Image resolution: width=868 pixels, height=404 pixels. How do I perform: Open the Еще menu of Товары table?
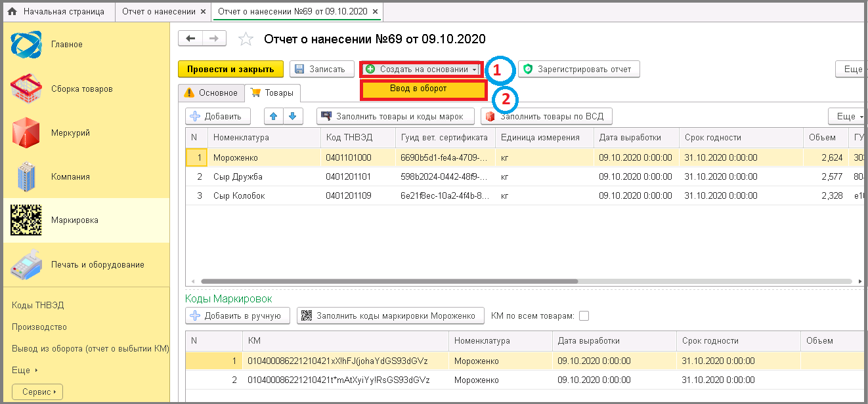(x=848, y=116)
